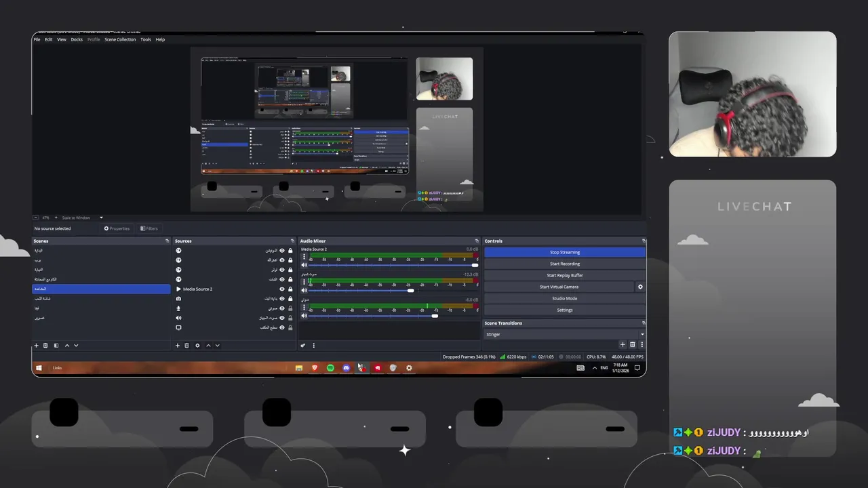Open the File menu
Image resolution: width=868 pixels, height=488 pixels.
point(37,39)
